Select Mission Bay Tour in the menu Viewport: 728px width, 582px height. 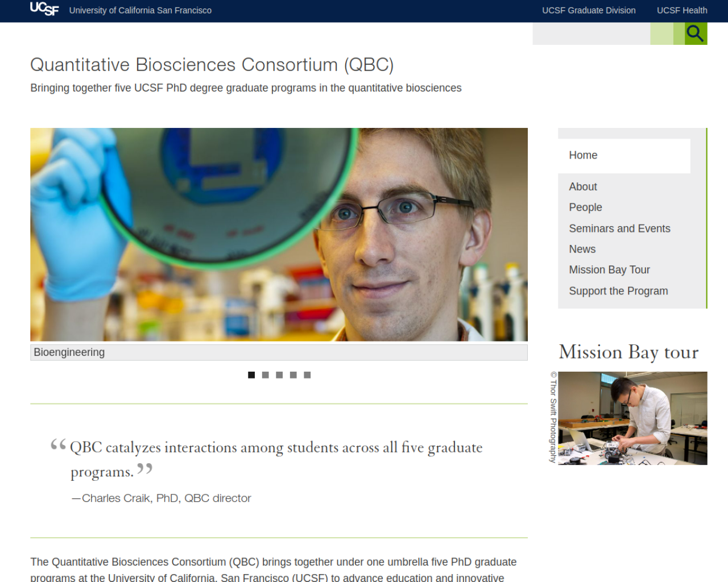(x=609, y=270)
